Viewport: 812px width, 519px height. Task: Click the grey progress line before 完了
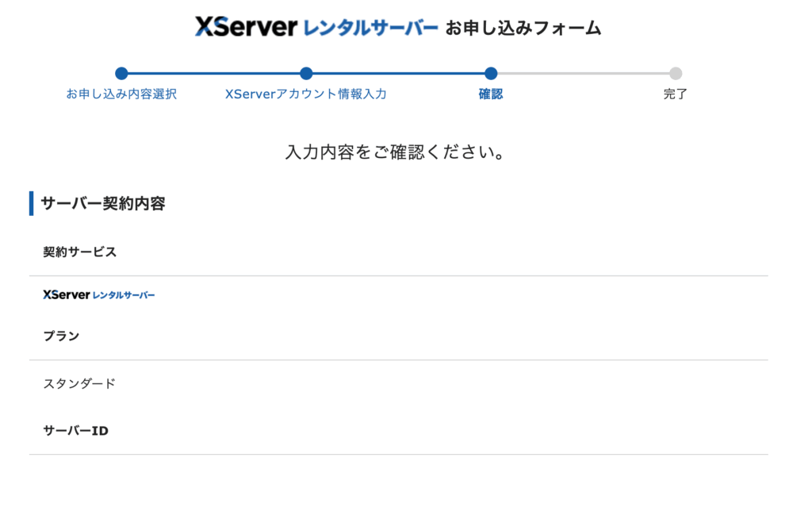click(x=583, y=74)
